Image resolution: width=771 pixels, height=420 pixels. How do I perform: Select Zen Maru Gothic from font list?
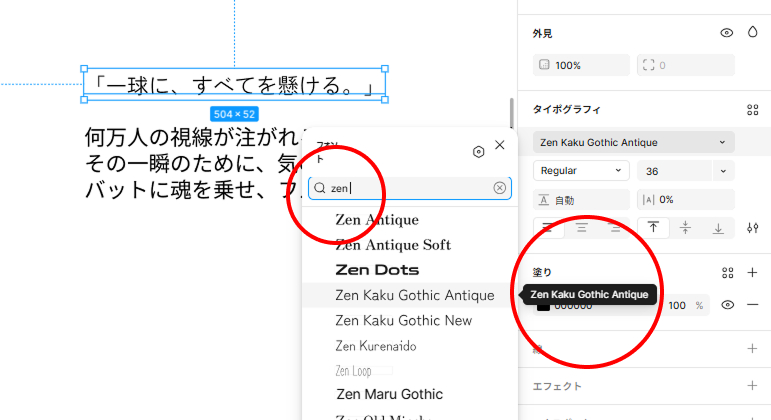pos(389,394)
